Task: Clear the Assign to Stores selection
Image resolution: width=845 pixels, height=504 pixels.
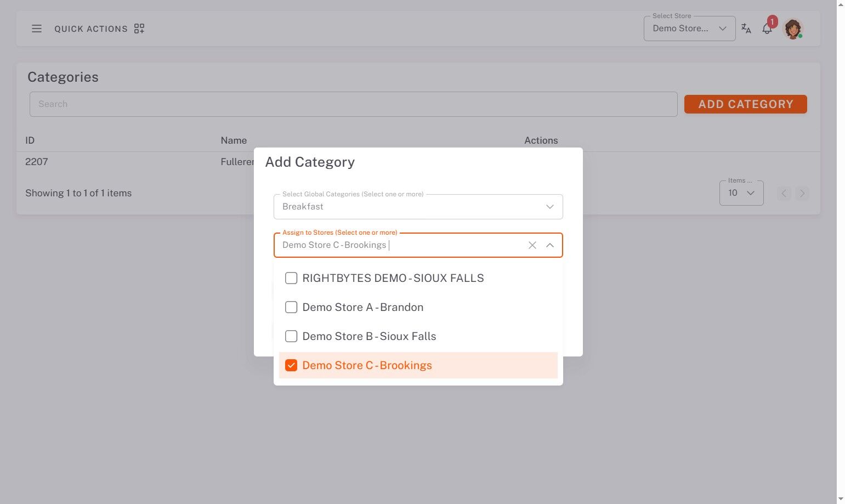Action: [532, 245]
